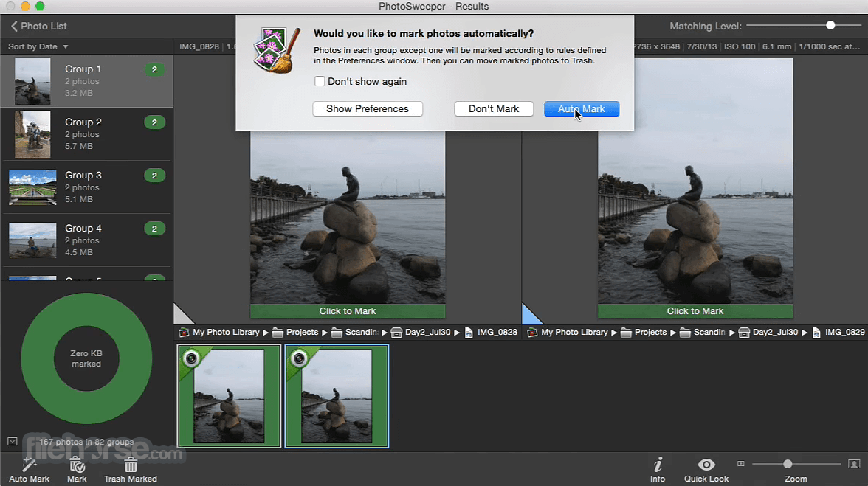The image size is (868, 486).
Task: Click the green macOS fullscreen button
Action: pyautogui.click(x=40, y=6)
